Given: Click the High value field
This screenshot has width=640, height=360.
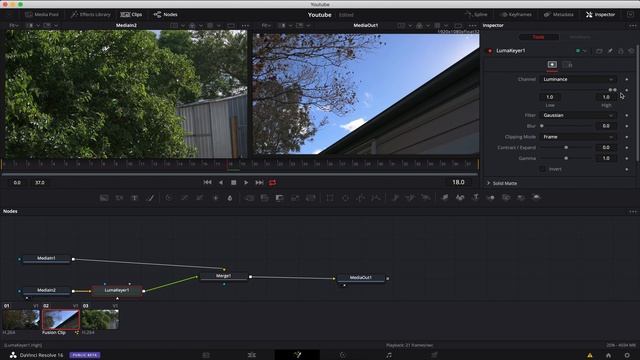Looking at the screenshot, I should click(x=606, y=97).
